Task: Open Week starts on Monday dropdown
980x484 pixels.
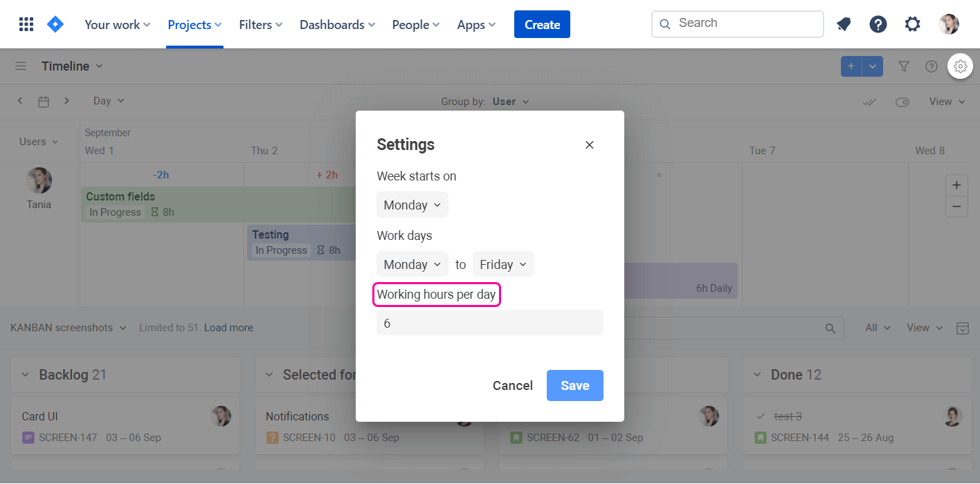Action: (412, 205)
